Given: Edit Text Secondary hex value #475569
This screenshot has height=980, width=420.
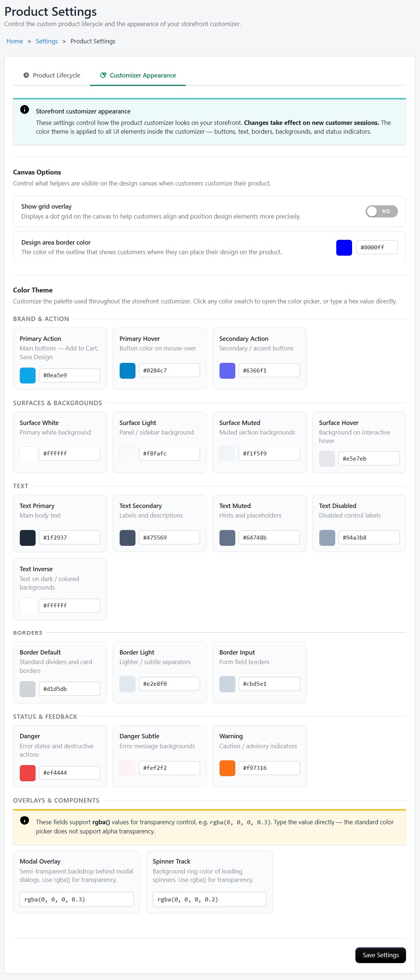Looking at the screenshot, I should pyautogui.click(x=169, y=537).
